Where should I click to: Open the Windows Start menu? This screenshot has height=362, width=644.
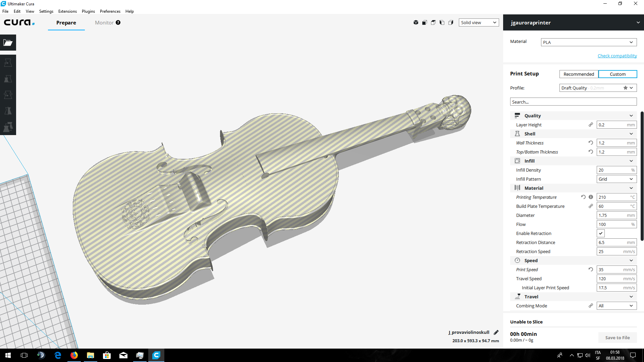pos(8,355)
